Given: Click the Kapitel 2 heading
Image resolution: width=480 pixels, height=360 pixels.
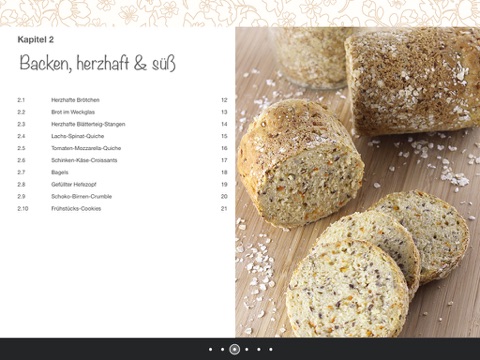Looking at the screenshot, I should click(x=36, y=40).
